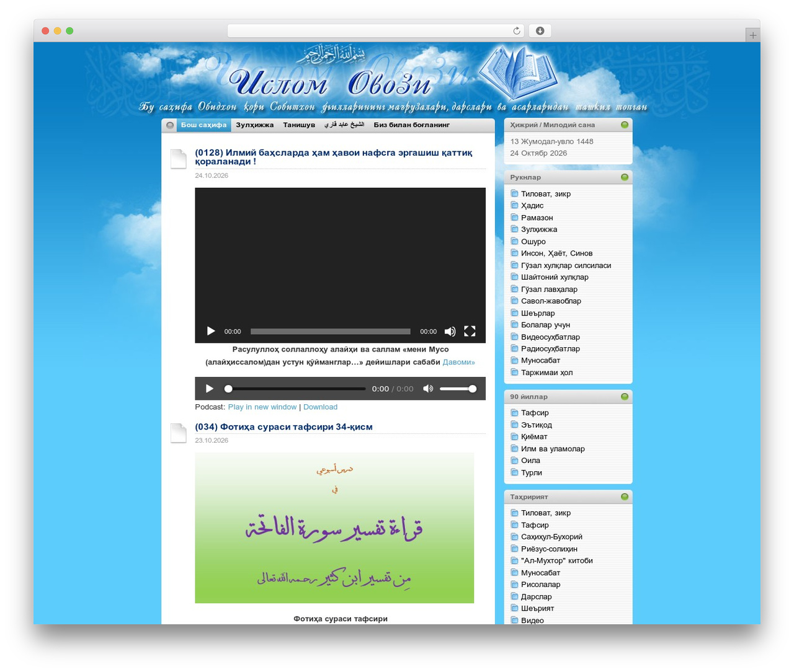Open the Ошуро category
The width and height of the screenshot is (794, 672).
pos(533,242)
